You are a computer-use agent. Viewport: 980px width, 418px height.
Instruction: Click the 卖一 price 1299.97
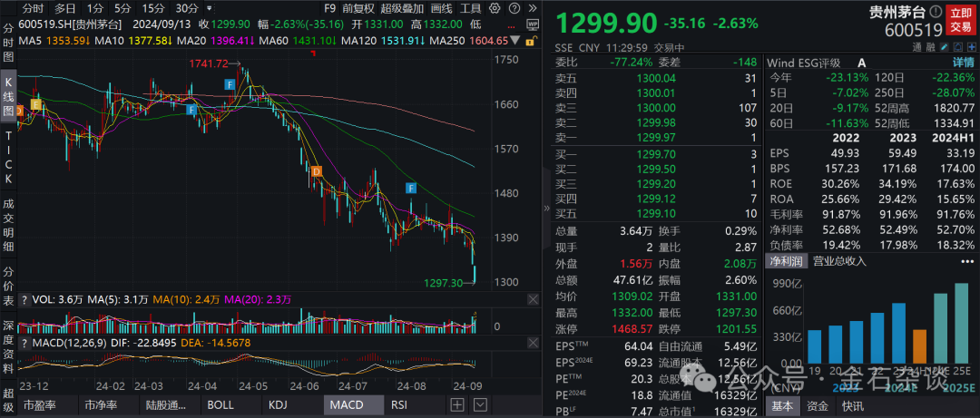656,138
